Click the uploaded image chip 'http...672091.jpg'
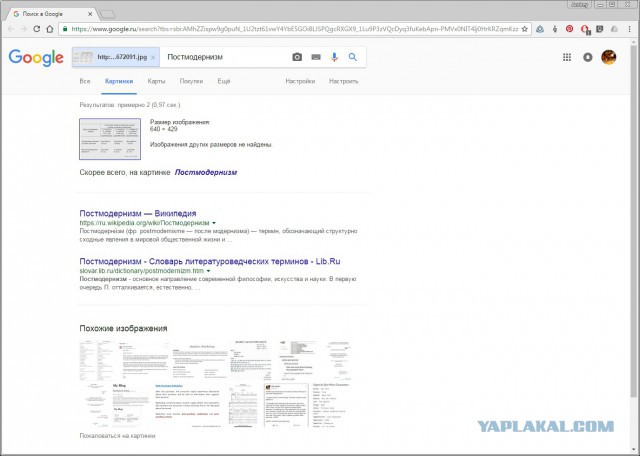640x456 pixels. click(115, 57)
